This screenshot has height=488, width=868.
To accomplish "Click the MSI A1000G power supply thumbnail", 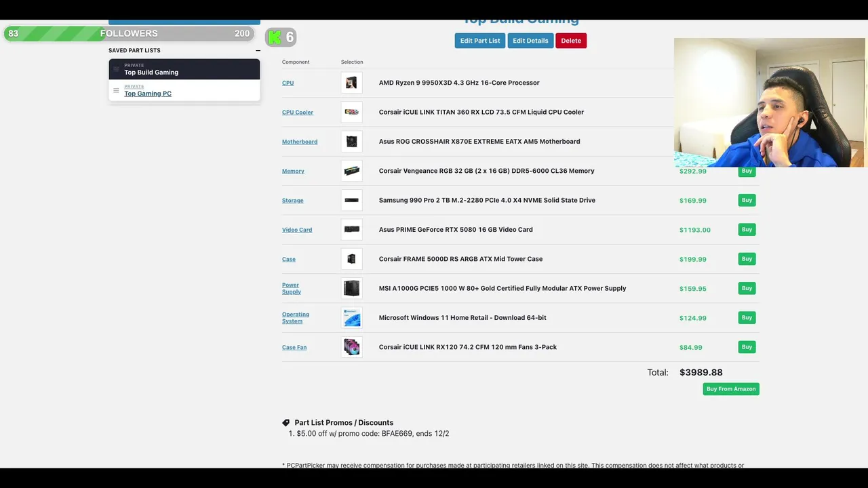I will coord(351,288).
